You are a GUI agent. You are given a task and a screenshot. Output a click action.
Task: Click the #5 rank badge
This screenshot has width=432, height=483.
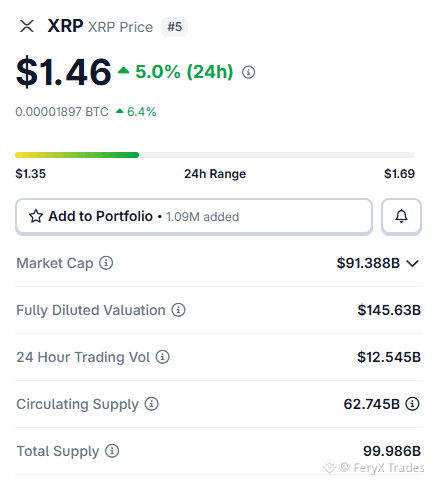pyautogui.click(x=174, y=27)
